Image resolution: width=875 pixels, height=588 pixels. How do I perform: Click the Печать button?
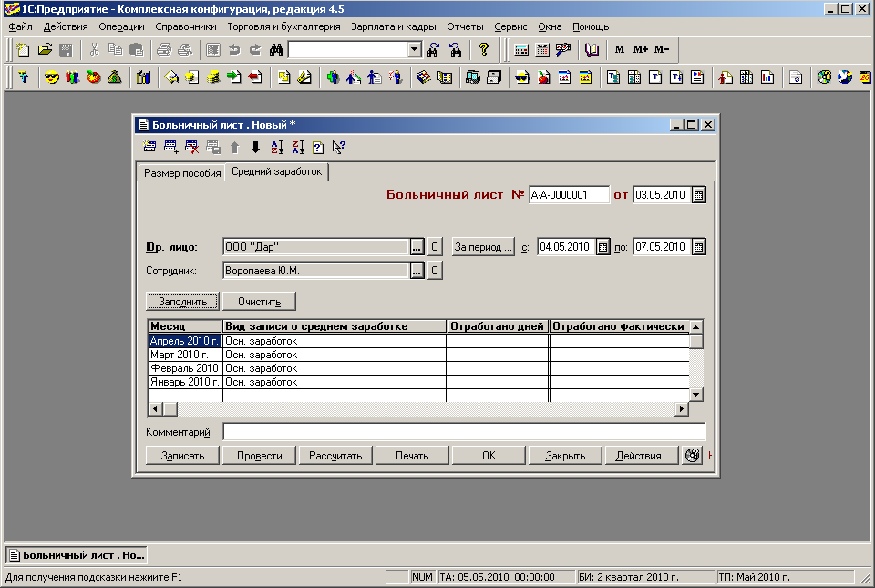(412, 455)
